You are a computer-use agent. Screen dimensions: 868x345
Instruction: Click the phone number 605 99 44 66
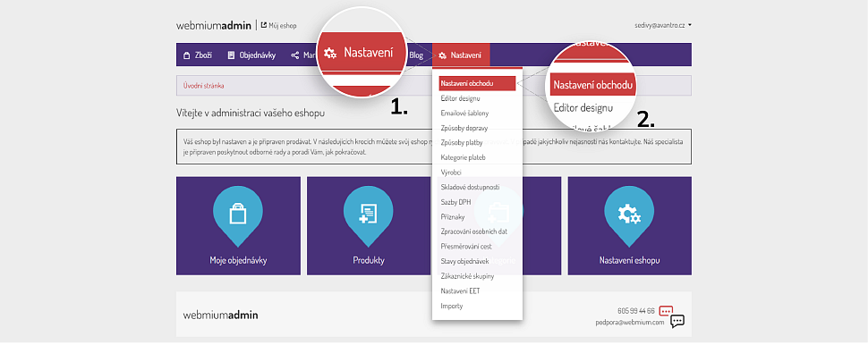pos(636,311)
